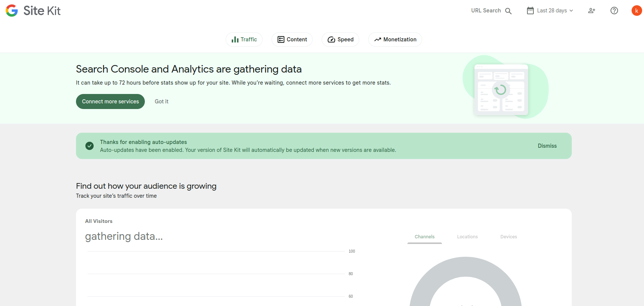Switch to the Locations tab

click(467, 237)
